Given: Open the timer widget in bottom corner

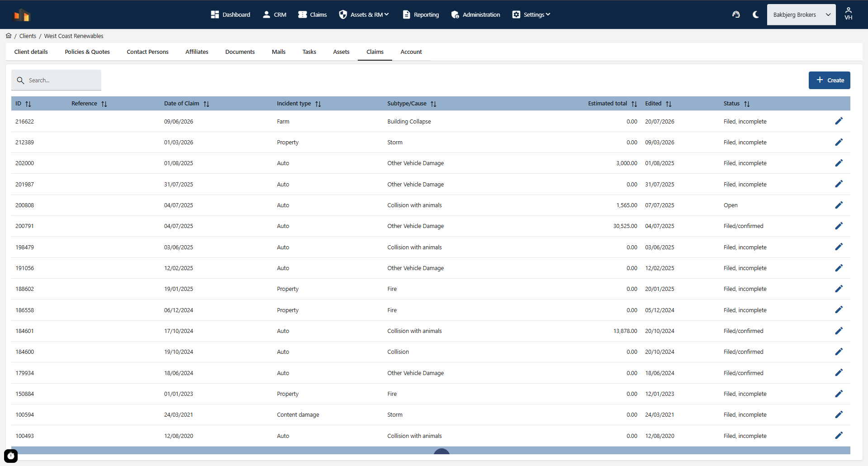Looking at the screenshot, I should click(11, 456).
